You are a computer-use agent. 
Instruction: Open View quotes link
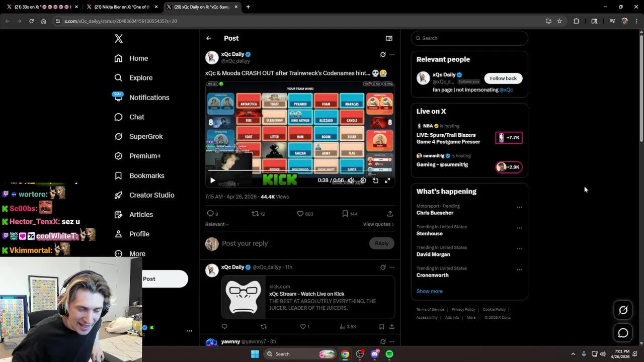coord(378,224)
